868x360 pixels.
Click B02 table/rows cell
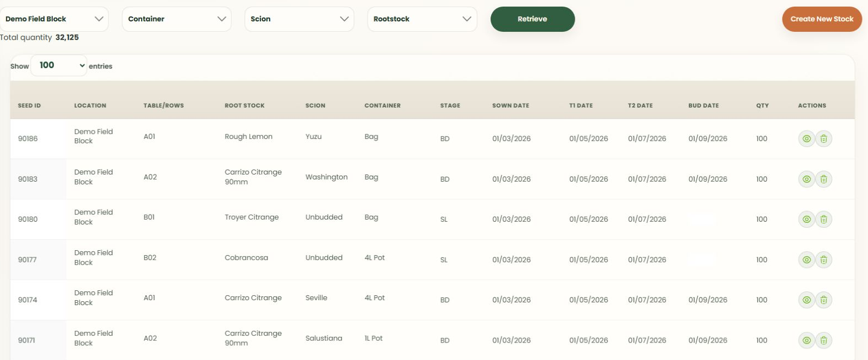click(x=150, y=258)
